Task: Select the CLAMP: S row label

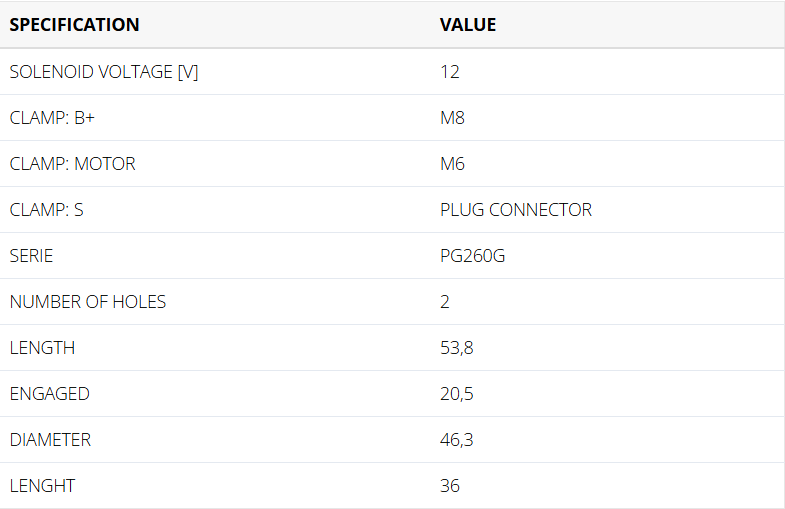Action: pos(47,210)
